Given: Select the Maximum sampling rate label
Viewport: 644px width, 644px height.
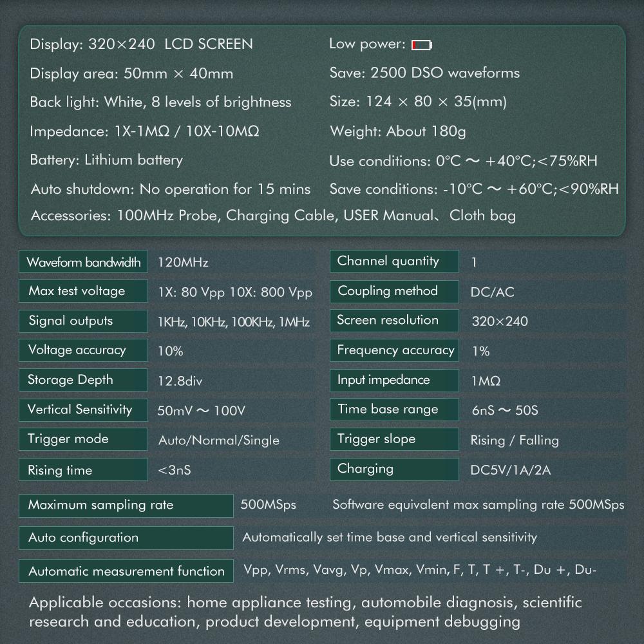Looking at the screenshot, I should point(126,506).
